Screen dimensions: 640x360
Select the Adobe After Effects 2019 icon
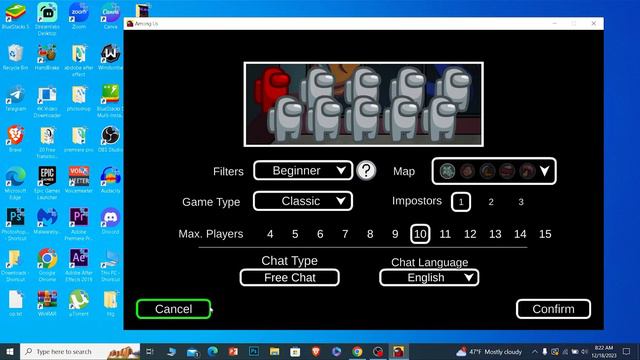pyautogui.click(x=79, y=264)
